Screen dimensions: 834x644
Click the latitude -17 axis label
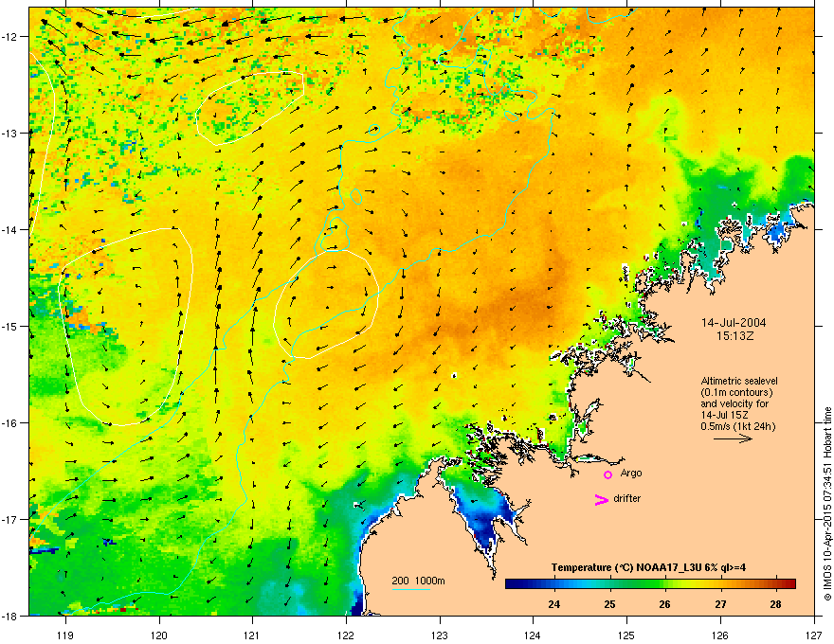coord(9,519)
